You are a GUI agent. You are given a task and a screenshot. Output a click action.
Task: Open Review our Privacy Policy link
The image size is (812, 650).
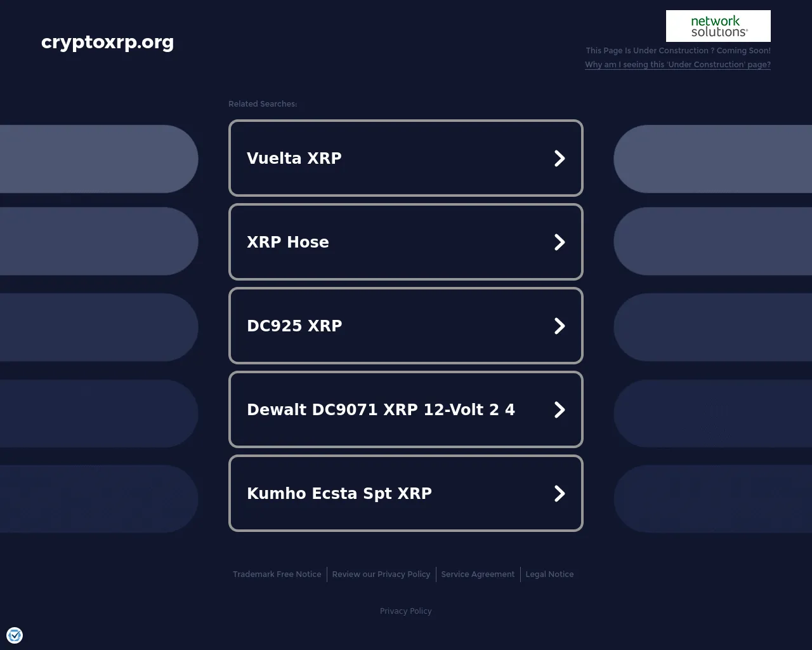pos(381,574)
